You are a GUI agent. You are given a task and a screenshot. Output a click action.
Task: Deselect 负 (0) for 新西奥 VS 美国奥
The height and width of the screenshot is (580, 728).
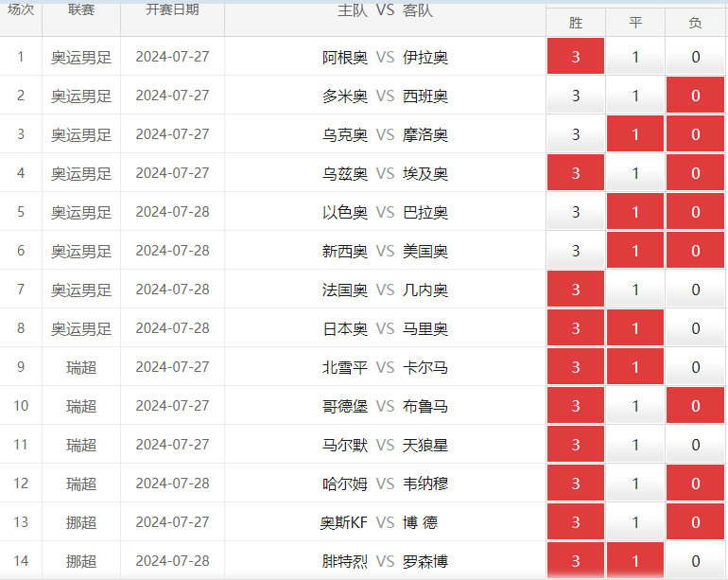point(695,251)
